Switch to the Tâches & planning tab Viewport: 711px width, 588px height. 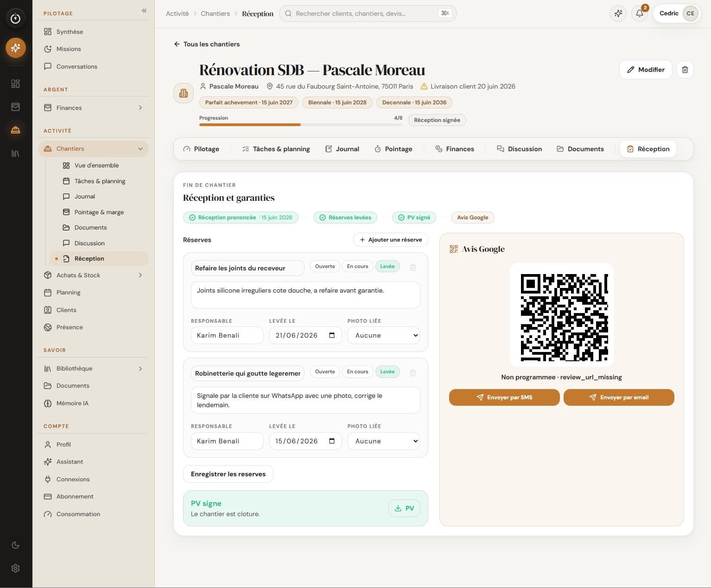(x=276, y=149)
